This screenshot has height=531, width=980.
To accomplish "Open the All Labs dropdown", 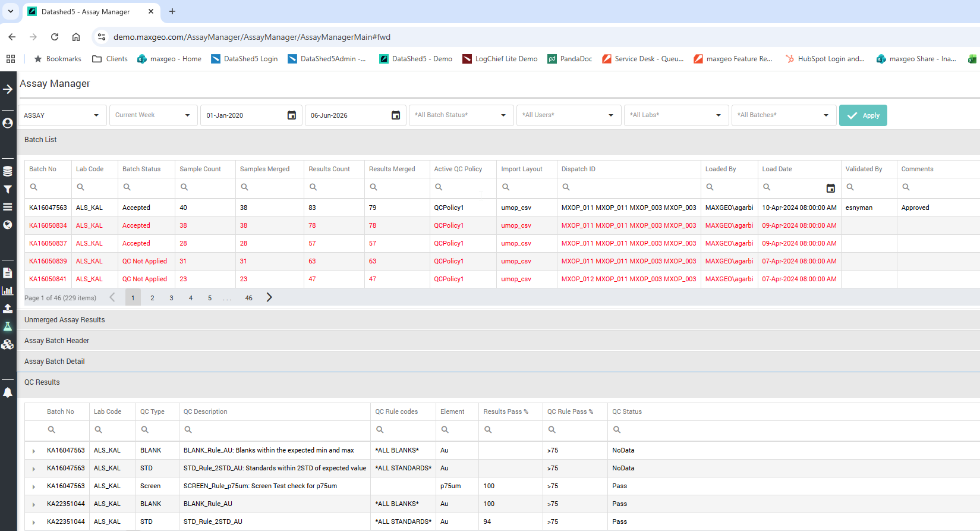I will (676, 115).
